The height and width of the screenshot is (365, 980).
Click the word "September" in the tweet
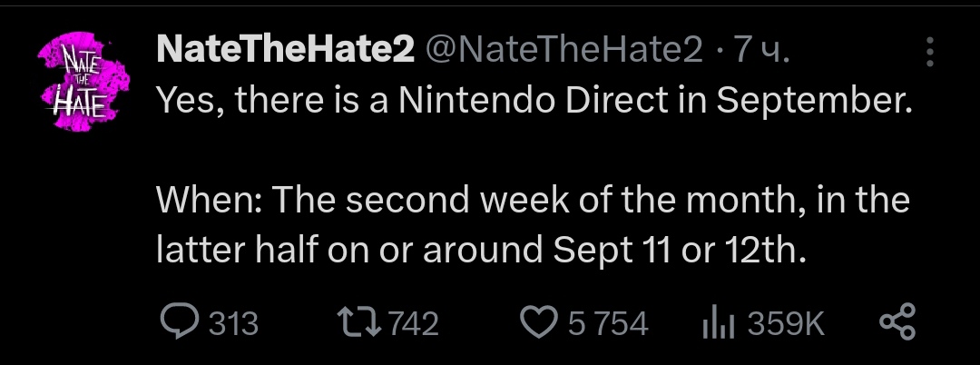[813, 102]
